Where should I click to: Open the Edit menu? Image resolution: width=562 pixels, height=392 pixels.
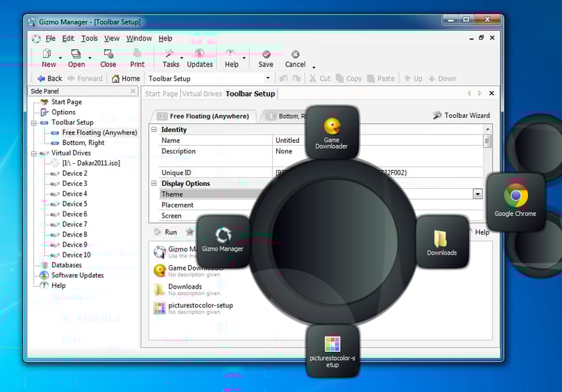68,38
